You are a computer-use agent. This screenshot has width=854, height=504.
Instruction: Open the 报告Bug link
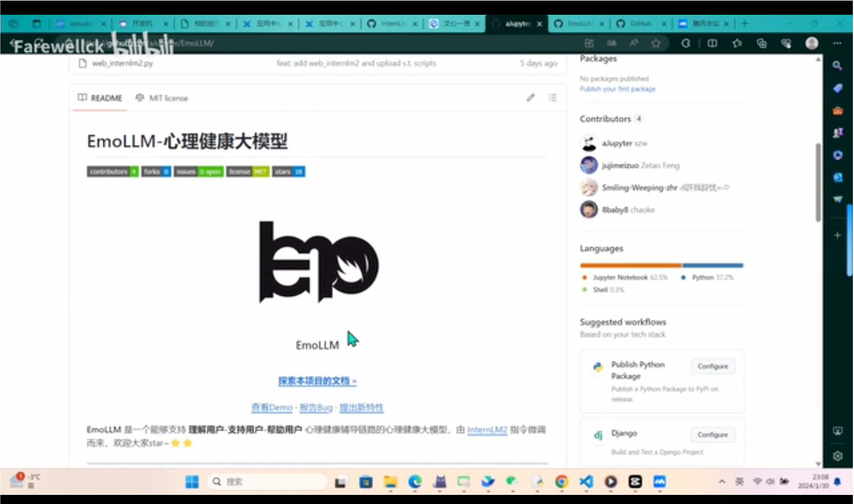coord(316,407)
